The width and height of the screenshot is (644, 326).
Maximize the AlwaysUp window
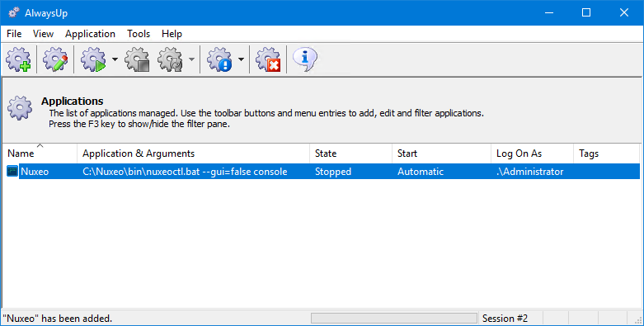[586, 12]
